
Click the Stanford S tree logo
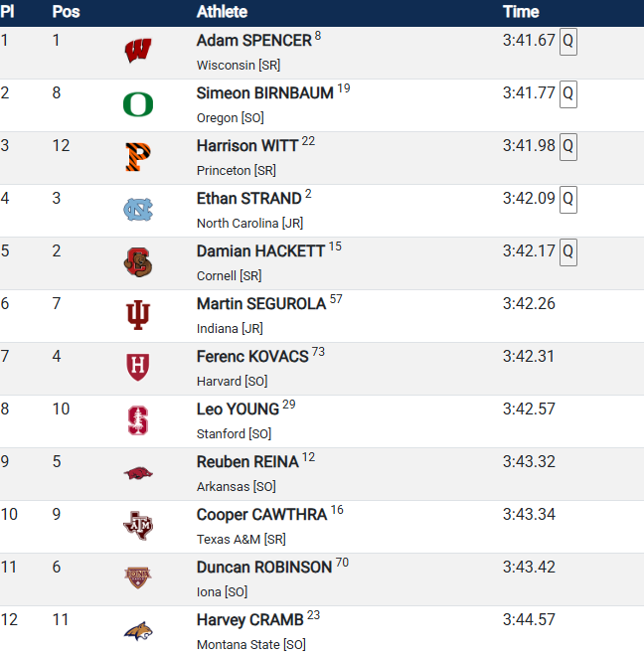(x=138, y=420)
